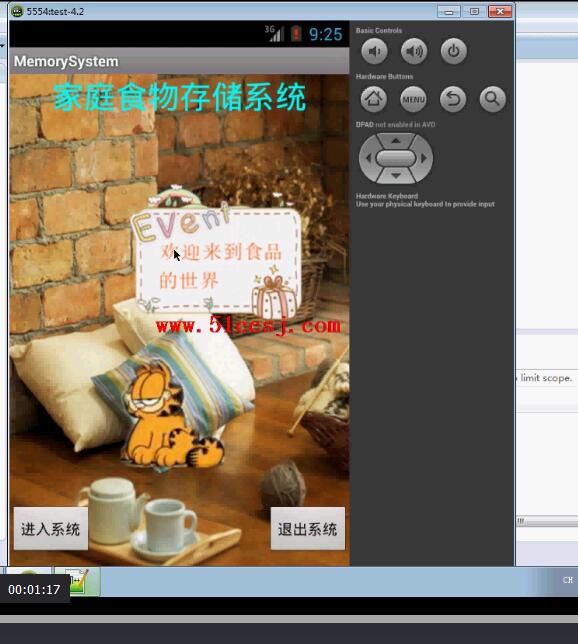Click the notepad icon in the taskbar
Viewport: 578px width, 644px height.
click(x=78, y=581)
